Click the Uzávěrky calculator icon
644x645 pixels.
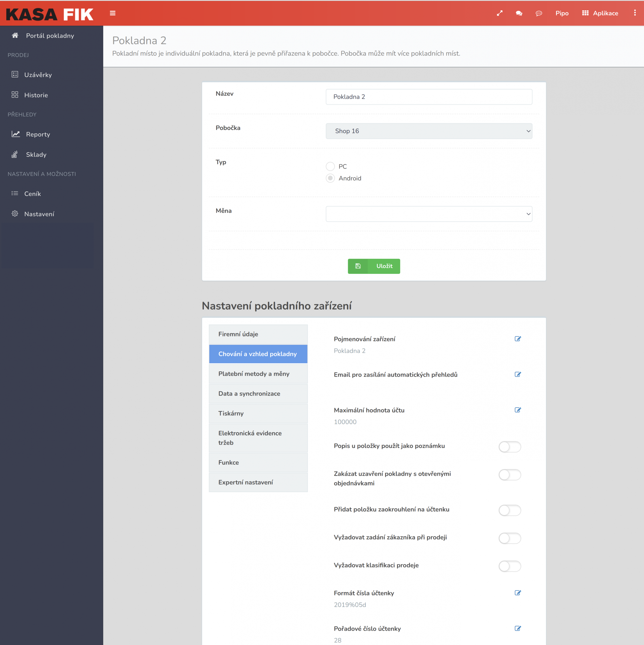[x=15, y=74]
